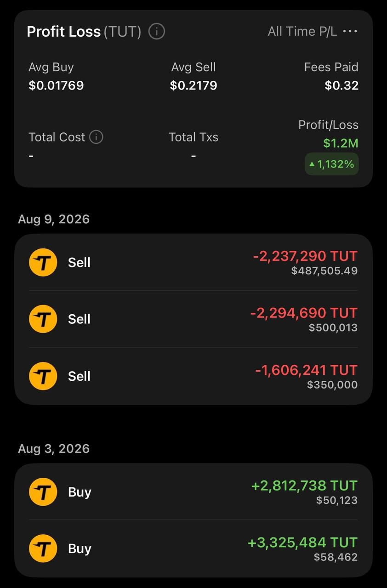
Task: Tap TUT coin icon of 3,325,484 buy
Action: (43, 549)
